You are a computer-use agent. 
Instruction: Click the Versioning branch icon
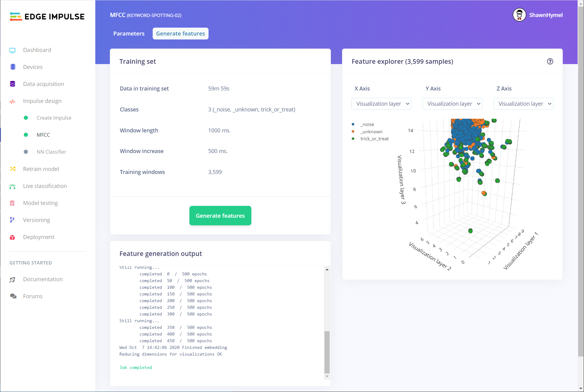[x=12, y=220]
